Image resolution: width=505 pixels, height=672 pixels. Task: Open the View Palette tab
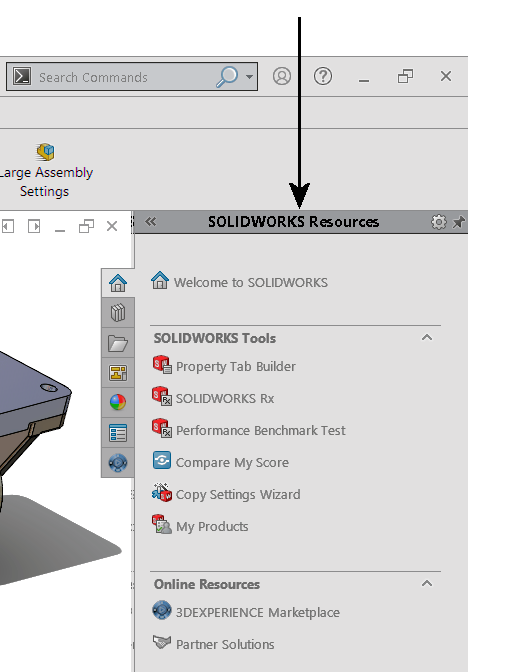click(118, 373)
